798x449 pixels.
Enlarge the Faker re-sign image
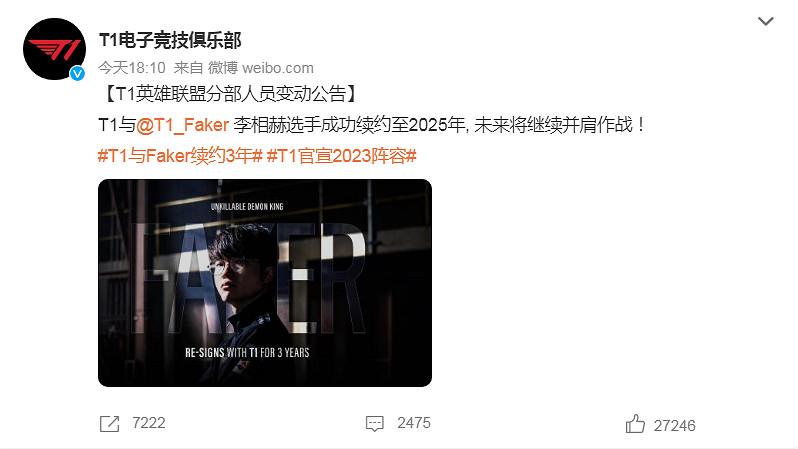(x=265, y=283)
